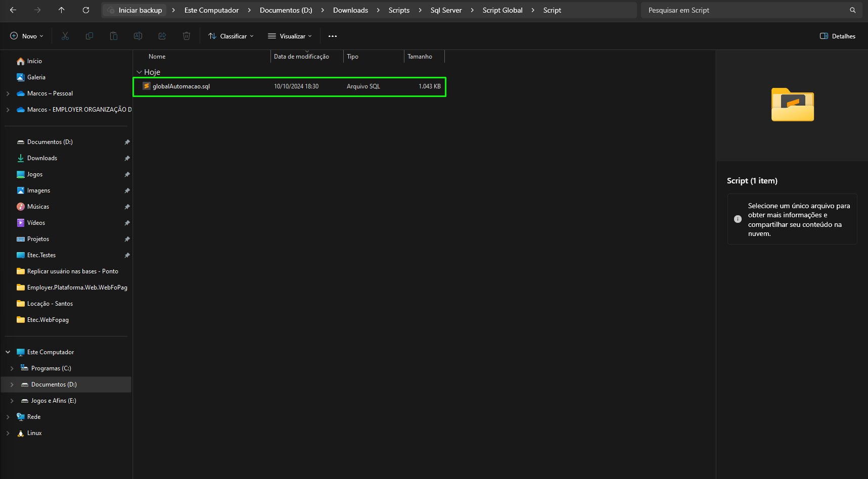Click the Share icon in toolbar

[x=162, y=36]
